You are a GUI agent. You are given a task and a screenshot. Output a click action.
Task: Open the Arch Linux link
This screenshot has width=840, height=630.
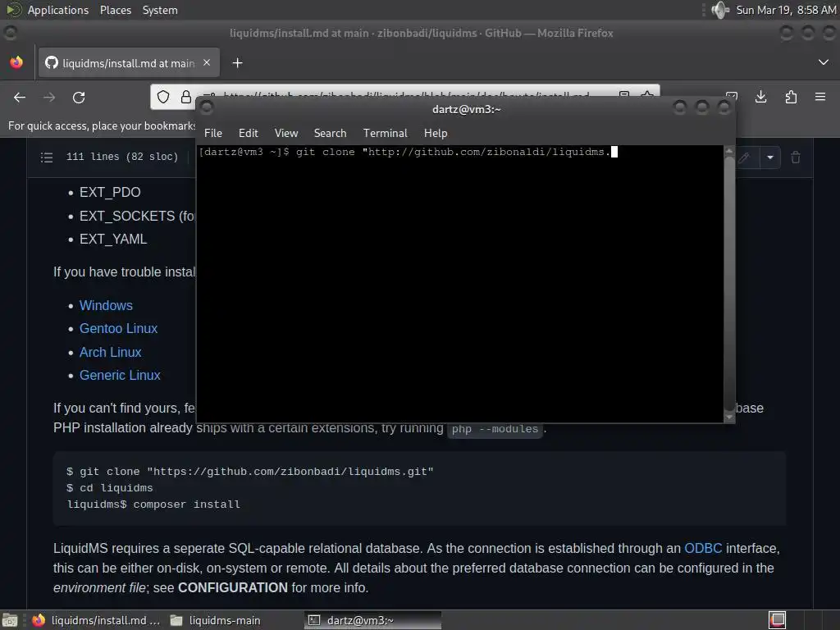[x=111, y=352]
